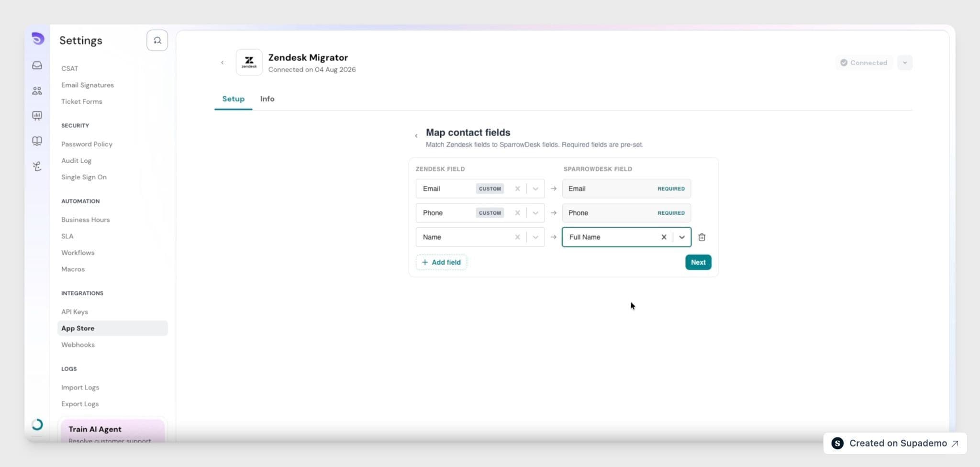Click Add field button
Screen dimensions: 980x467
coord(441,262)
